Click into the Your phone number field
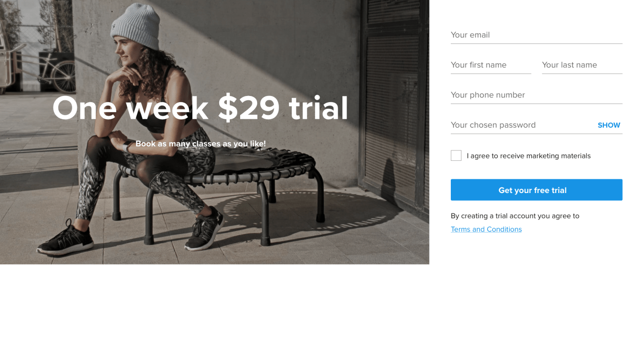 pyautogui.click(x=536, y=95)
